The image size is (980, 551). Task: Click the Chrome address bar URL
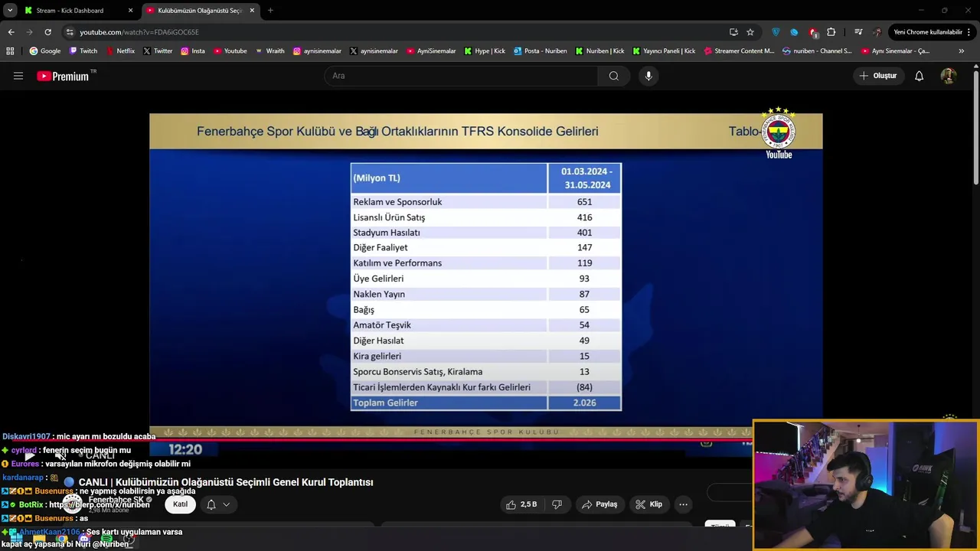click(139, 32)
